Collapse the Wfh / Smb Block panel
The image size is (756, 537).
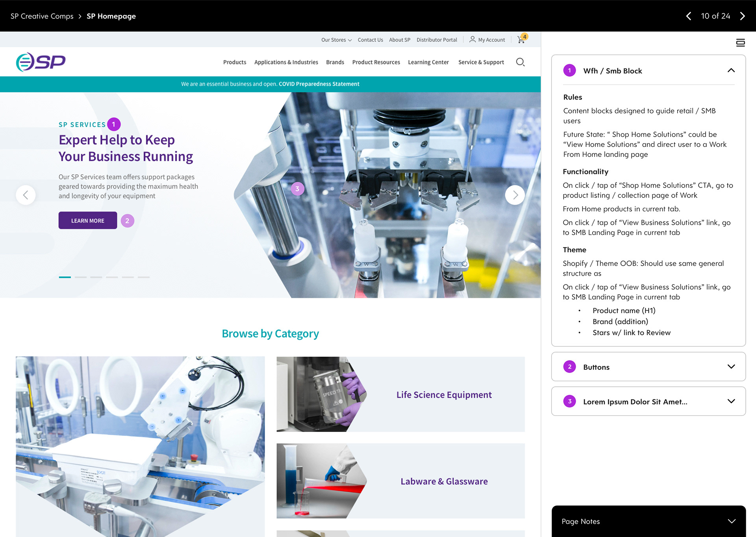[731, 70]
